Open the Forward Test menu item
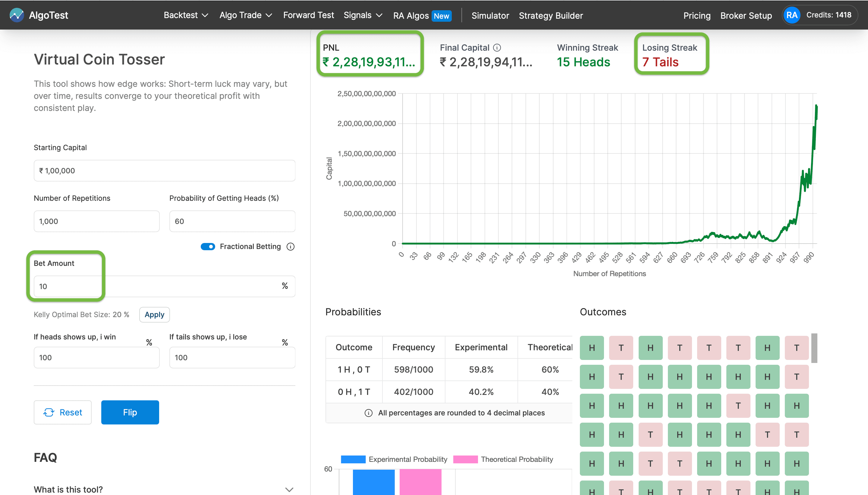Viewport: 868px width, 495px height. (x=308, y=15)
